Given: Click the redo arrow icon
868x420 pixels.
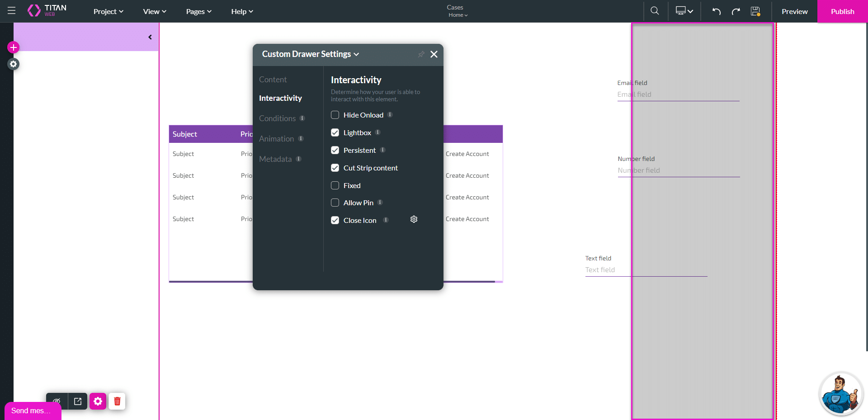Looking at the screenshot, I should [736, 11].
